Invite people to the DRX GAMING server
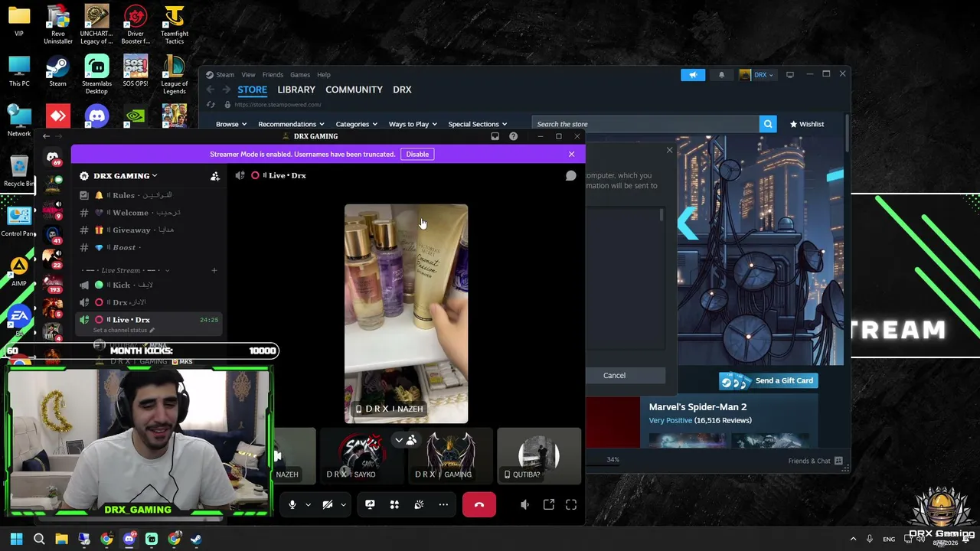Viewport: 980px width, 551px height. (215, 176)
